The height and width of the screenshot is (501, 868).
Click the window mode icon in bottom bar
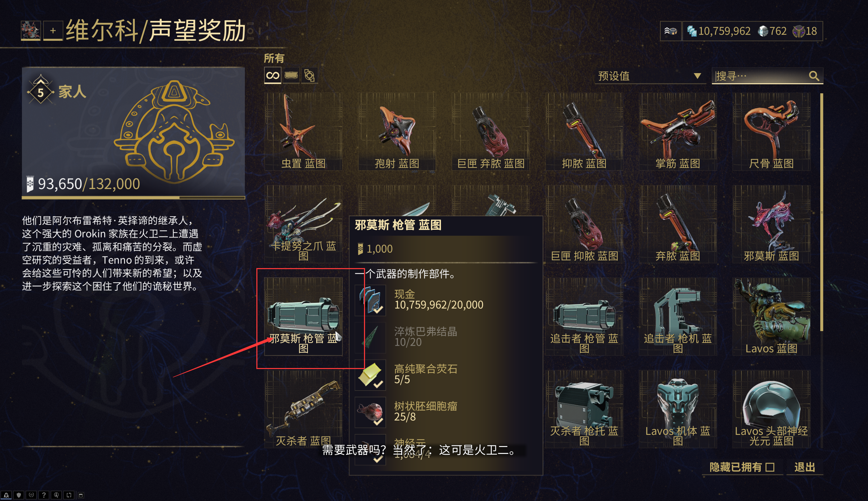[81, 495]
